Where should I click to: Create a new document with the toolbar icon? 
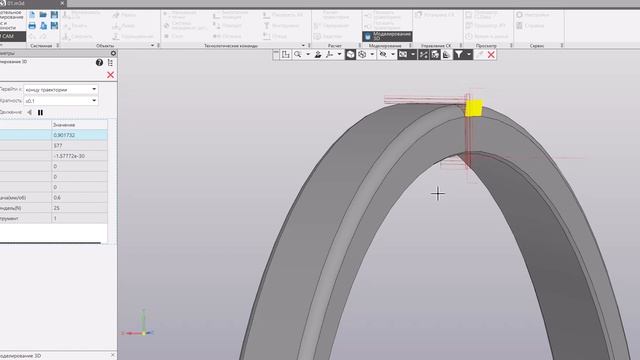32,15
